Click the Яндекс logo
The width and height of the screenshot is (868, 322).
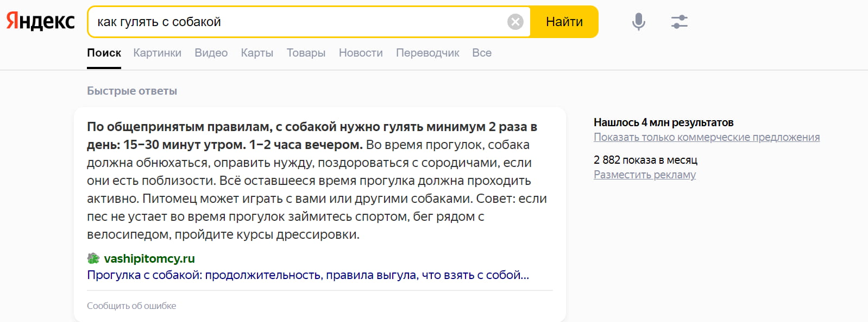pyautogui.click(x=41, y=21)
